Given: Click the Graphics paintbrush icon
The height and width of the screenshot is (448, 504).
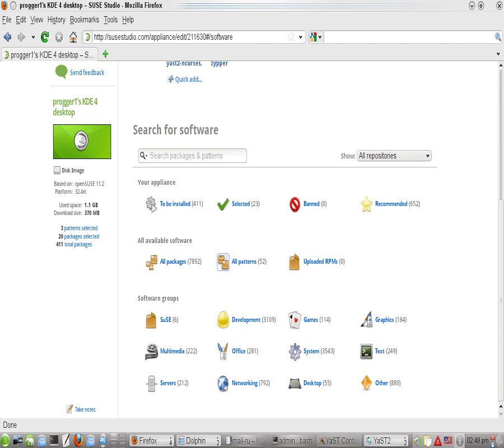Looking at the screenshot, I should pos(366,319).
